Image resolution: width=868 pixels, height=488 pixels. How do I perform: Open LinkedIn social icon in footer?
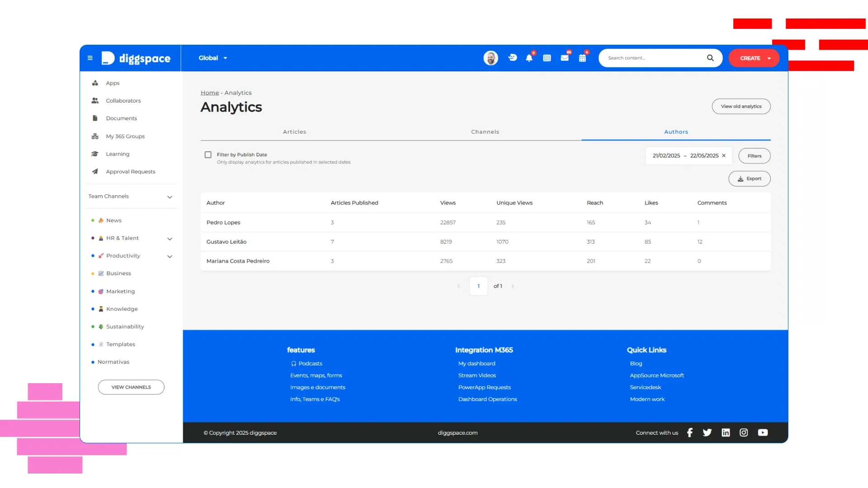pyautogui.click(x=726, y=432)
